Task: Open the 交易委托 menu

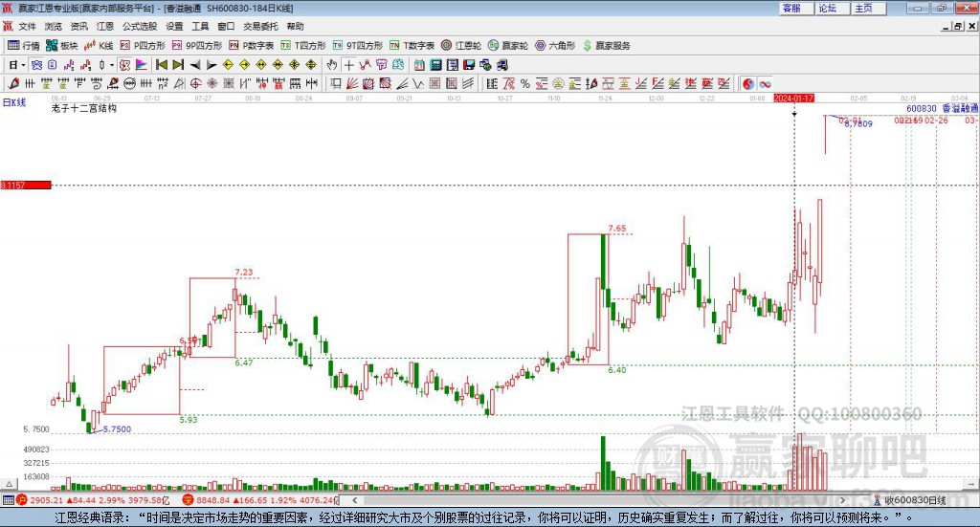Action: point(260,26)
